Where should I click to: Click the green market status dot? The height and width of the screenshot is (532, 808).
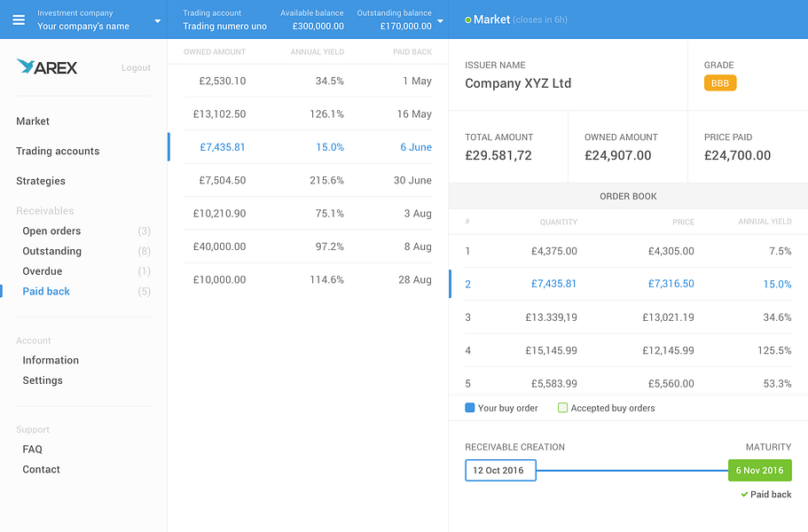[468, 20]
